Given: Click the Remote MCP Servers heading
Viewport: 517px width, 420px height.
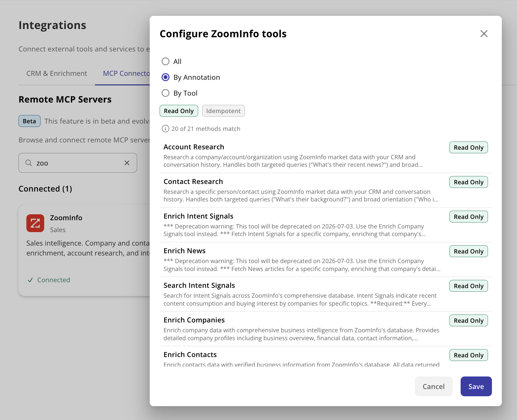Looking at the screenshot, I should pyautogui.click(x=65, y=99).
